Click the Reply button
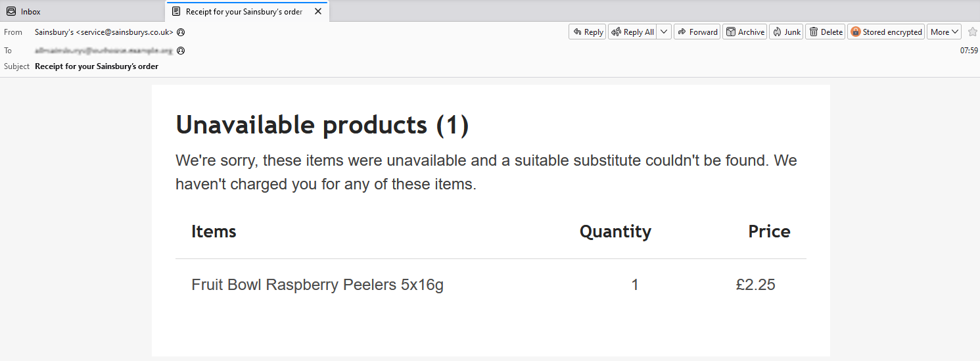Screen dimensions: 980x361 click(x=588, y=32)
